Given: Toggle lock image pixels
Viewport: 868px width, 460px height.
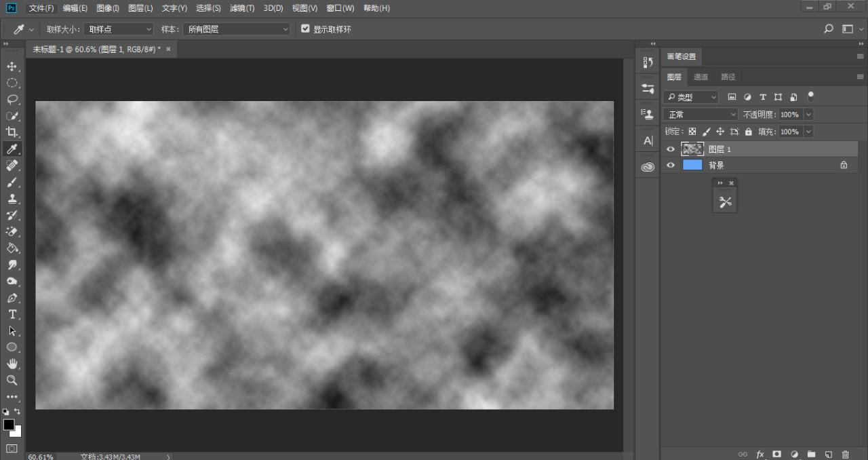Looking at the screenshot, I should (x=706, y=132).
